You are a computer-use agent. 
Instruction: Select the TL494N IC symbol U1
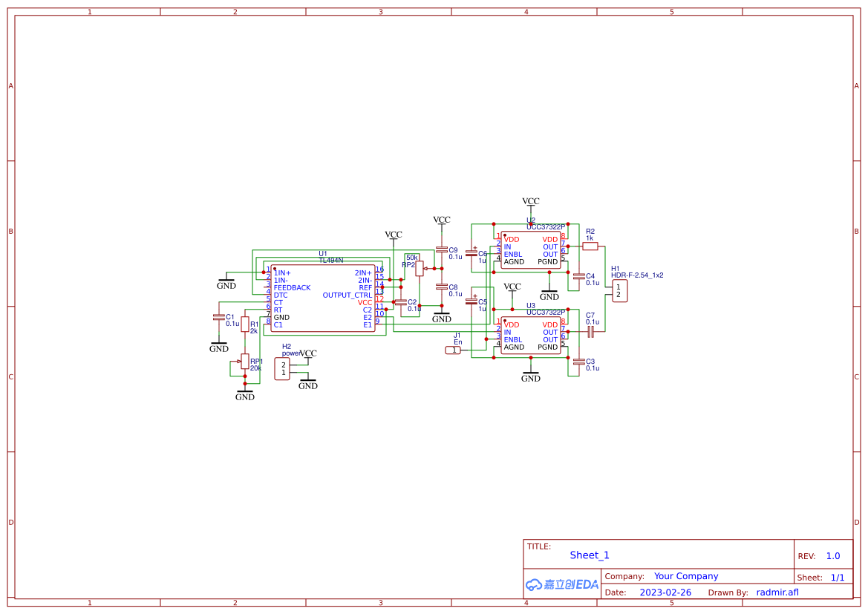coord(323,297)
